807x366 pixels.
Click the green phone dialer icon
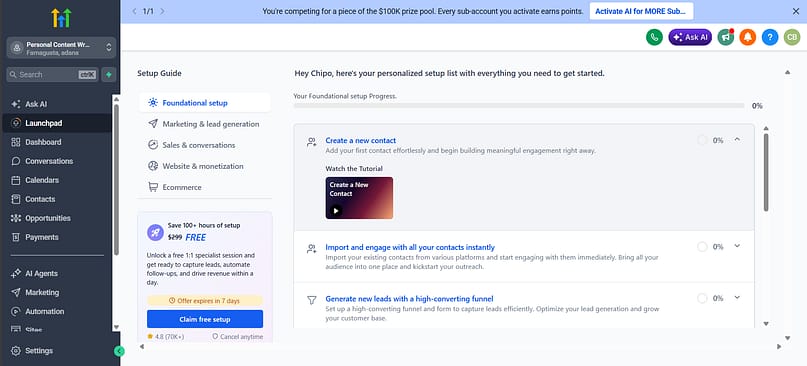654,37
